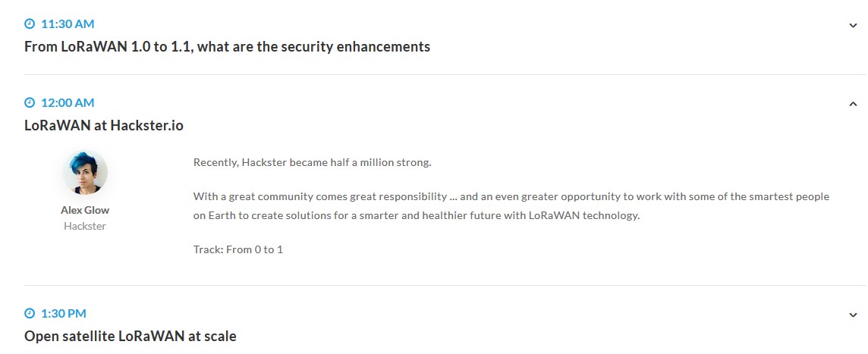Select the 'Open satellite LoRaWAN at scale' title
This screenshot has height=354, width=868.
(131, 336)
